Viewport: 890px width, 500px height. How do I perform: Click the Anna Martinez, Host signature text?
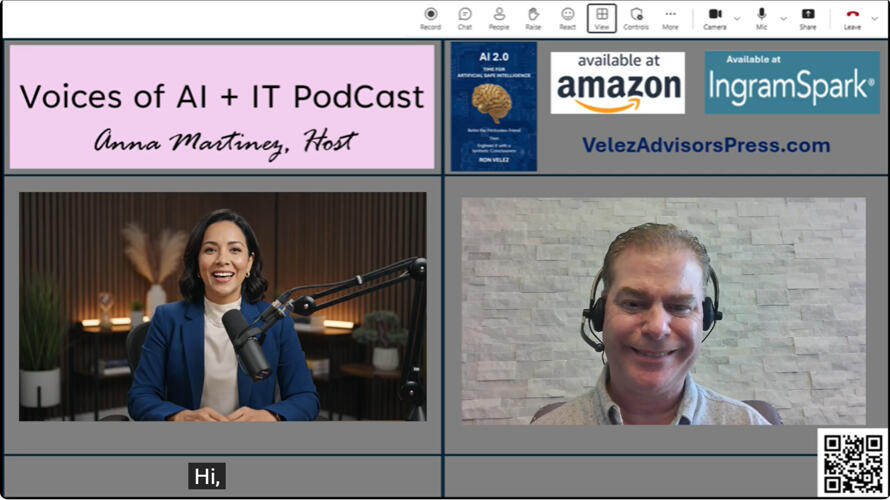point(225,142)
